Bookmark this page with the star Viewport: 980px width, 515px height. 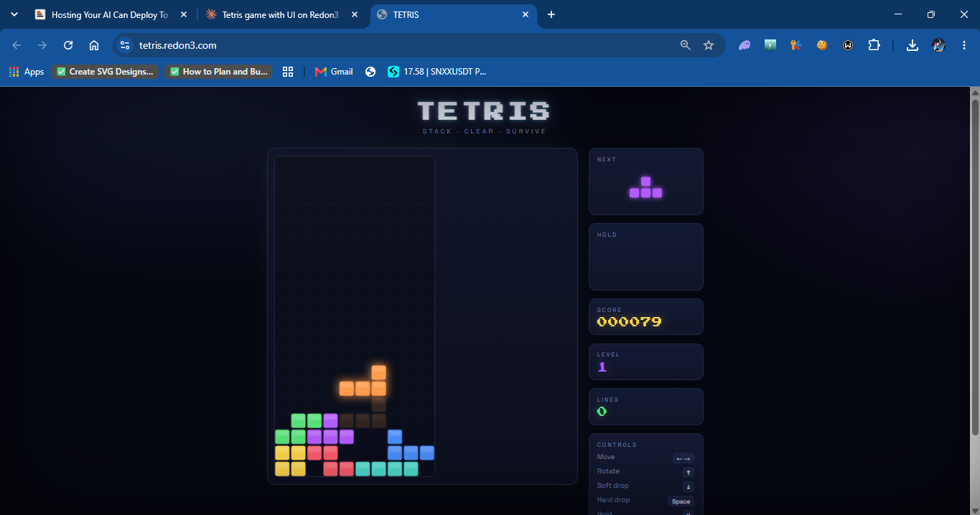pyautogui.click(x=709, y=45)
